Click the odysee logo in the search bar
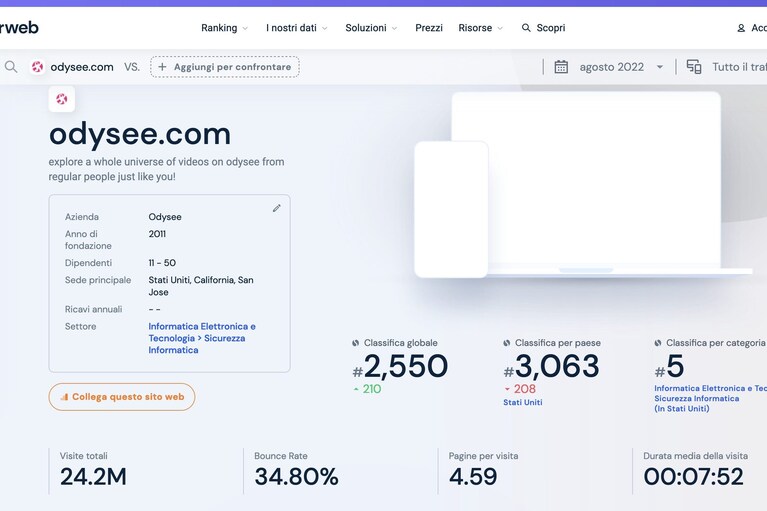Viewport: 767px width, 511px height. click(x=37, y=67)
